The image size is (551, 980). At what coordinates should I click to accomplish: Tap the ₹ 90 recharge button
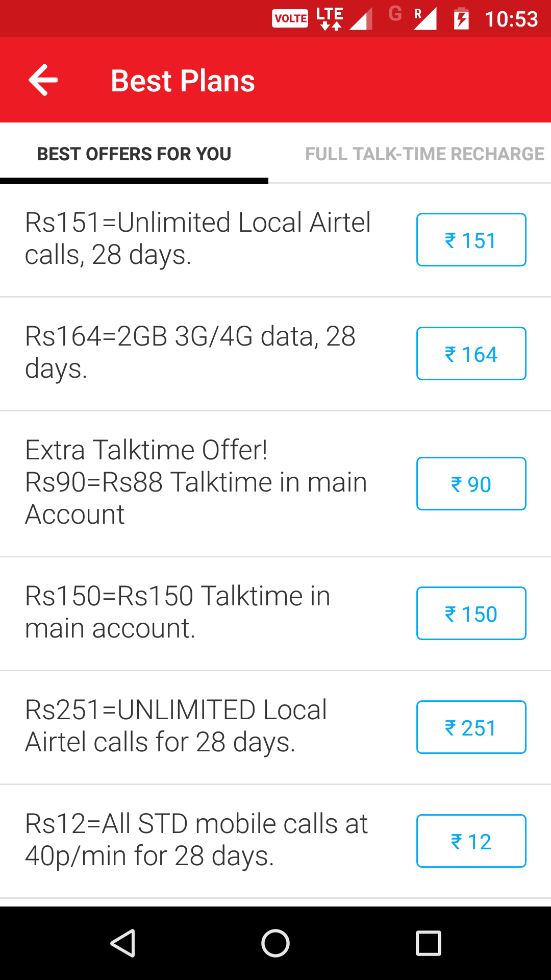click(471, 484)
